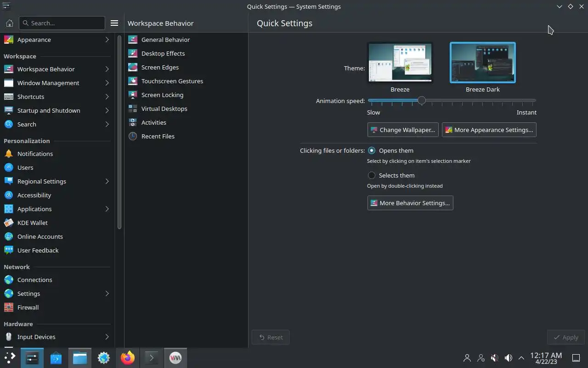The image size is (588, 368).
Task: Click the Startup and Shutdown icon
Action: (8, 110)
